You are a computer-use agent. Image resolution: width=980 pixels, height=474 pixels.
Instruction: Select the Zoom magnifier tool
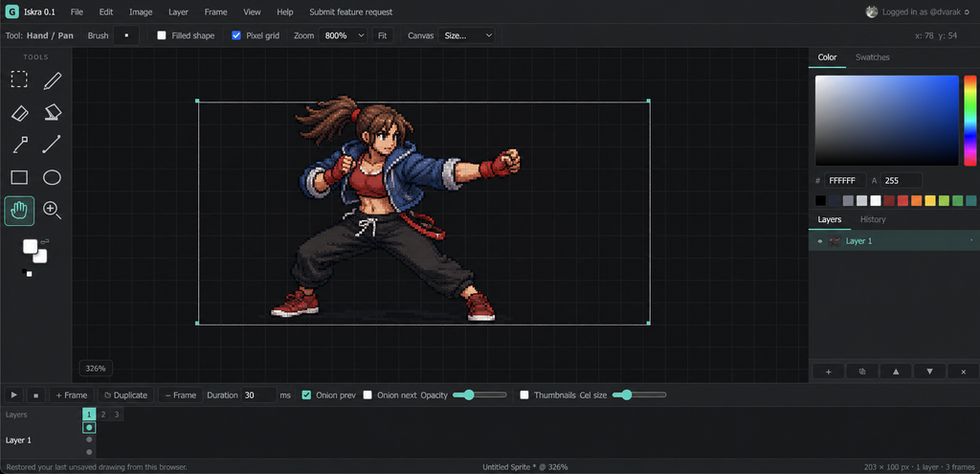coord(52,210)
